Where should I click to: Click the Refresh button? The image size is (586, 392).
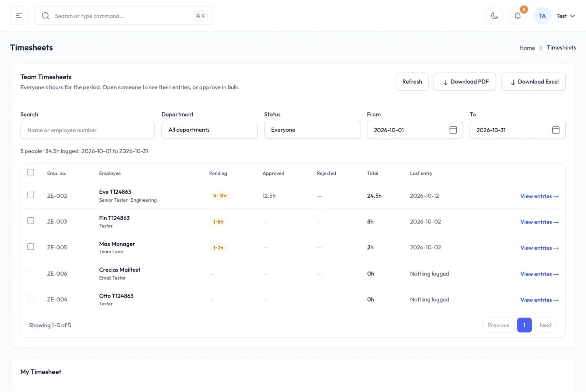click(412, 82)
